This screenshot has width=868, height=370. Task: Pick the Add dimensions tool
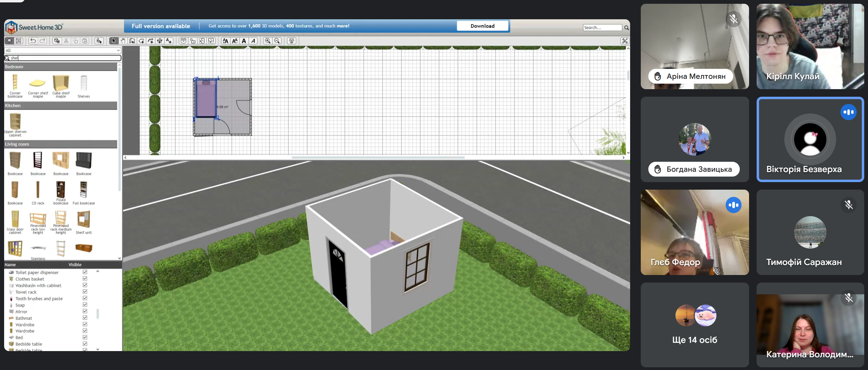pyautogui.click(x=160, y=41)
